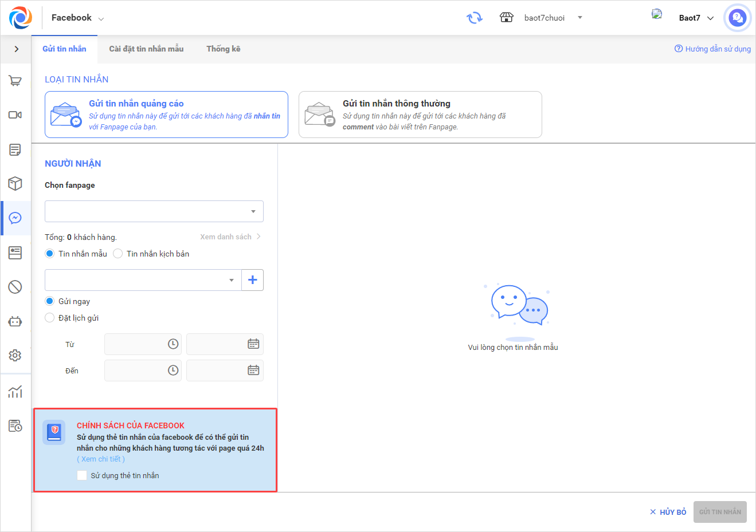Open the notes document sidebar icon
756x532 pixels.
(x=15, y=149)
